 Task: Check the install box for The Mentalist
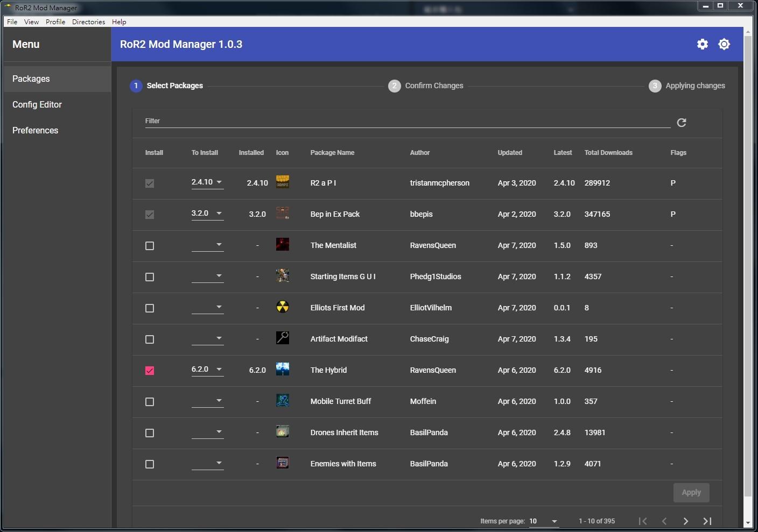coord(150,245)
